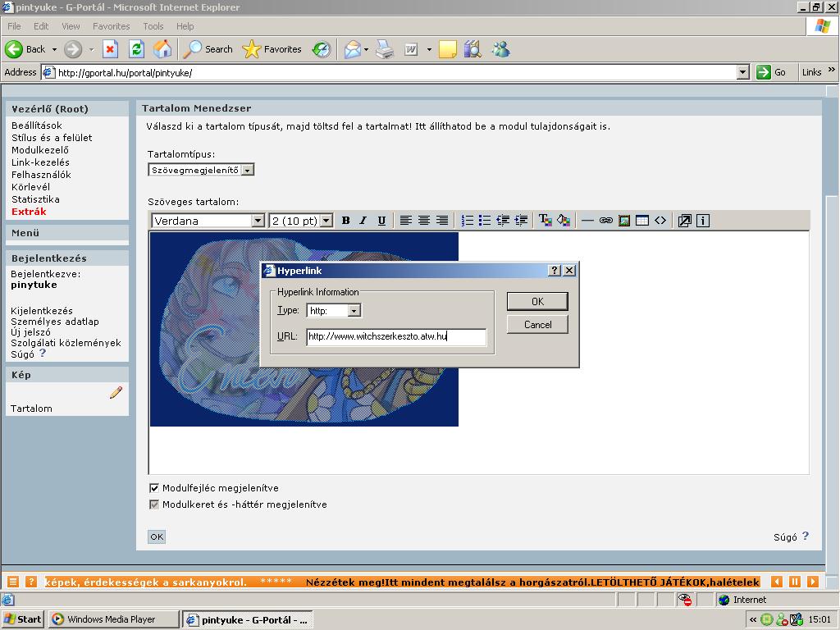The image size is (840, 630).
Task: Click the italic formatting icon
Action: coord(363,221)
